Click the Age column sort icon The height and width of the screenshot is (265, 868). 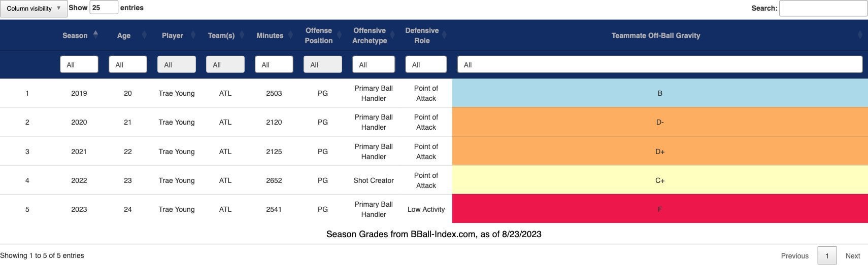pyautogui.click(x=144, y=35)
